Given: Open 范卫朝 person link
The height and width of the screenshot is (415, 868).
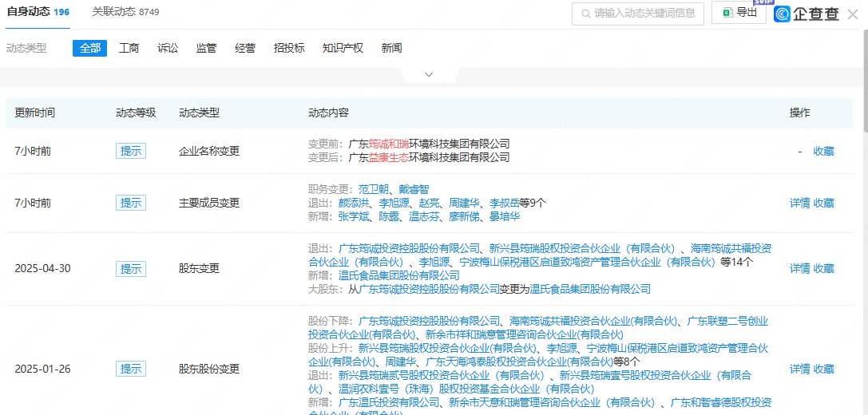Looking at the screenshot, I should (x=374, y=189).
